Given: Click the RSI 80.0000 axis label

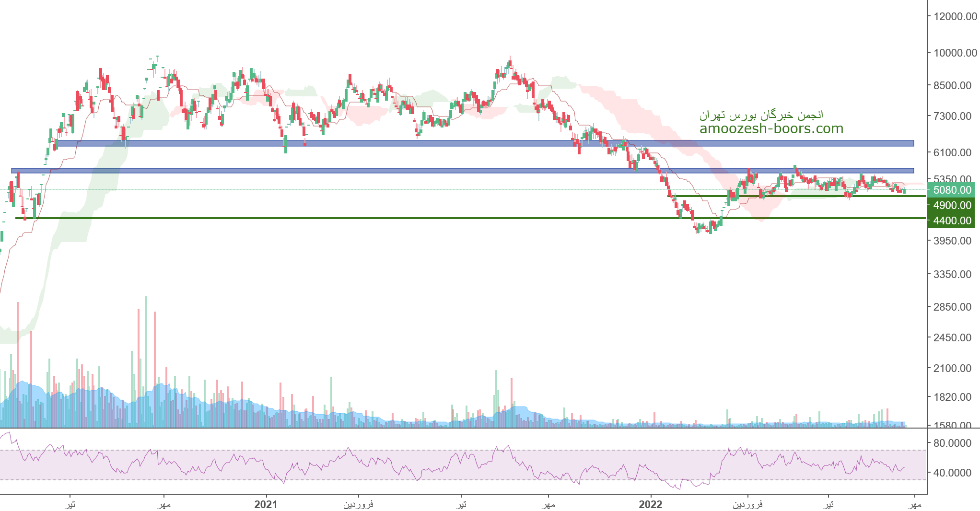Looking at the screenshot, I should click(952, 443).
